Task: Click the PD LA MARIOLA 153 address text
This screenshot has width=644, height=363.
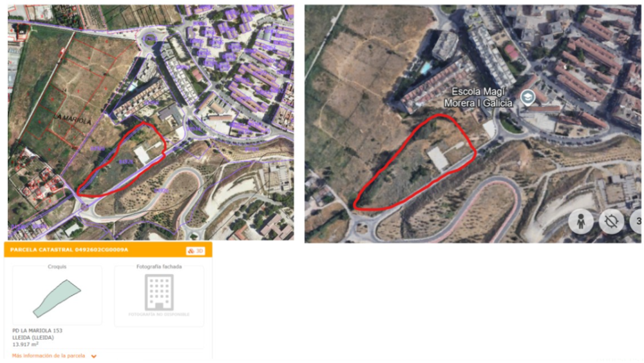Action: tap(37, 331)
